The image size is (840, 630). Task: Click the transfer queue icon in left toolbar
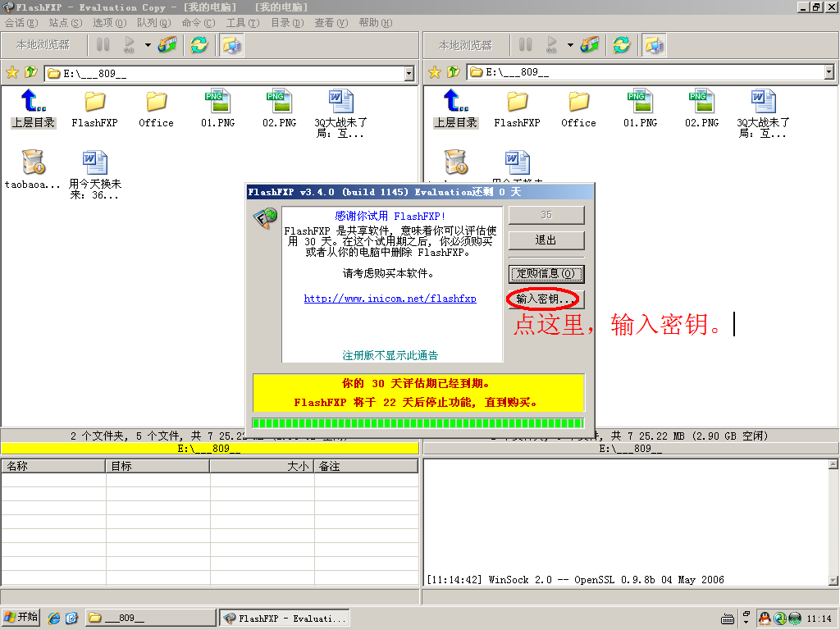pyautogui.click(x=168, y=45)
